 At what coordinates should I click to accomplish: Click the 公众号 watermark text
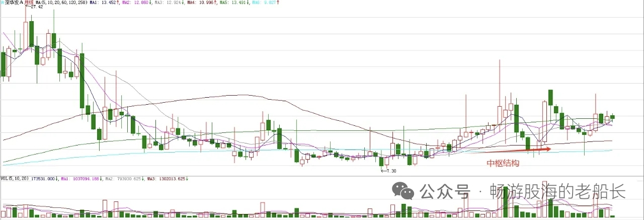[444, 191]
